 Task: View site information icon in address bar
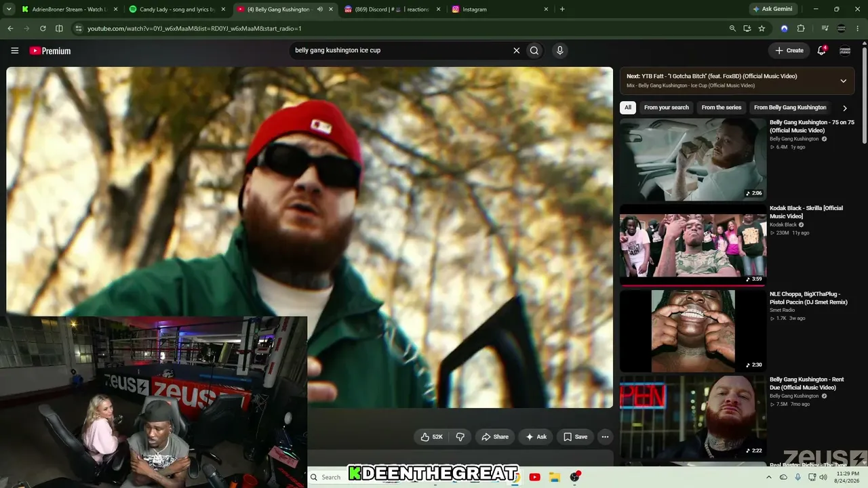[78, 28]
